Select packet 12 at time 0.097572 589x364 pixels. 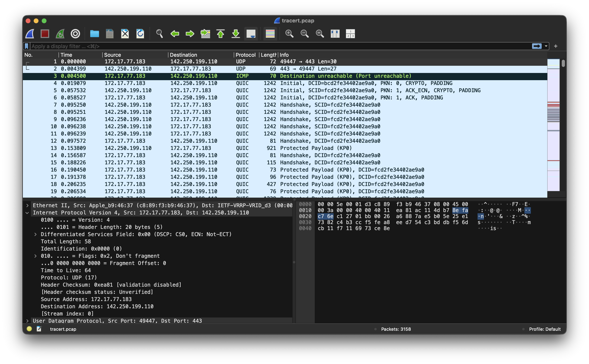pyautogui.click(x=285, y=141)
